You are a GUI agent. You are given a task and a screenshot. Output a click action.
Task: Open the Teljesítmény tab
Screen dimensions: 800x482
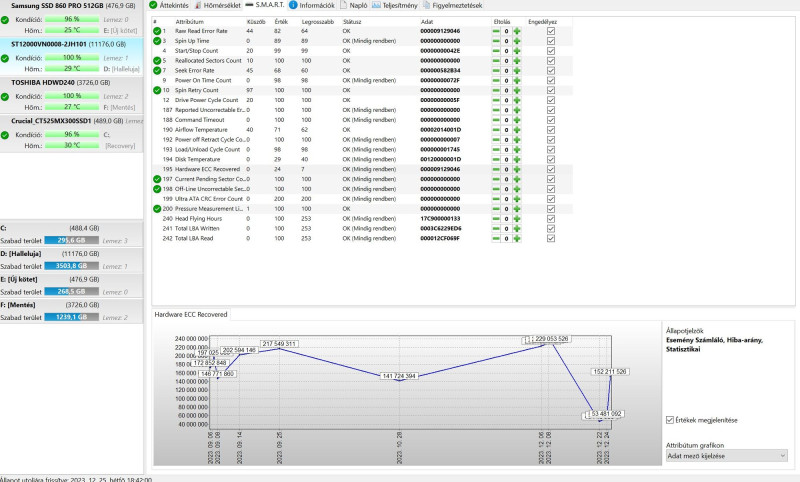click(394, 5)
